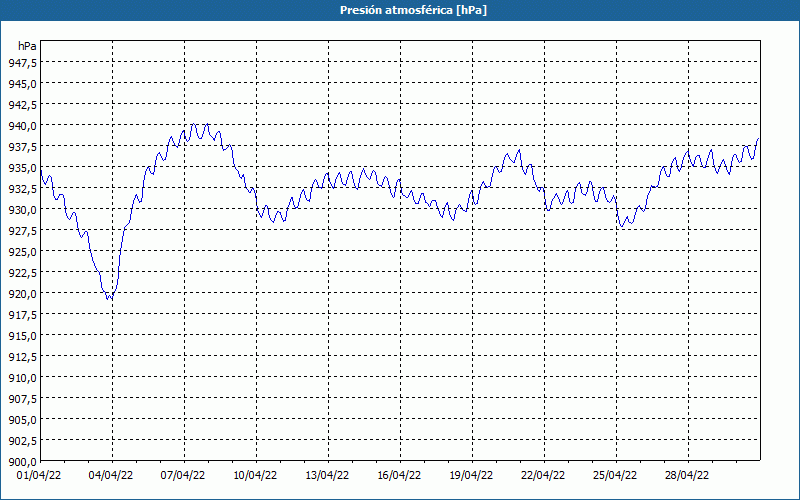Select the 25/04/22 date label
Screen dimensions: 800x500
click(x=615, y=476)
